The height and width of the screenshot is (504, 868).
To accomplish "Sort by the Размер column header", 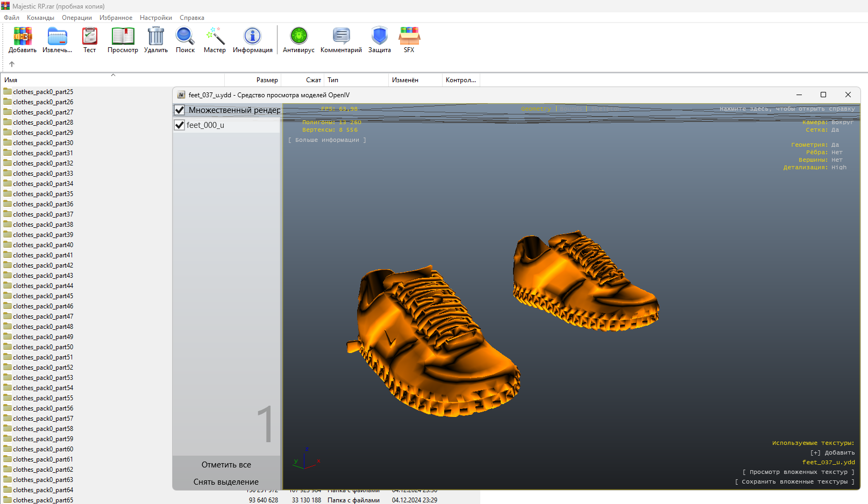I will 253,80.
